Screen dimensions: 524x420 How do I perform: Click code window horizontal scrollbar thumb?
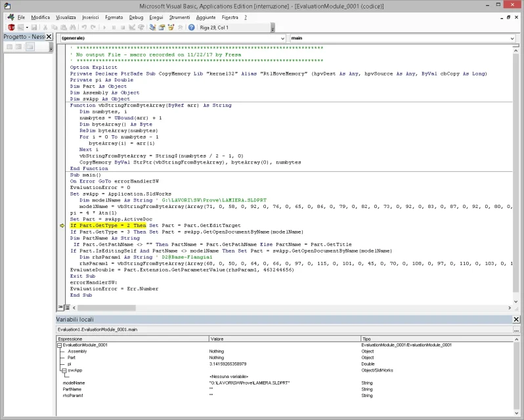click(106, 308)
